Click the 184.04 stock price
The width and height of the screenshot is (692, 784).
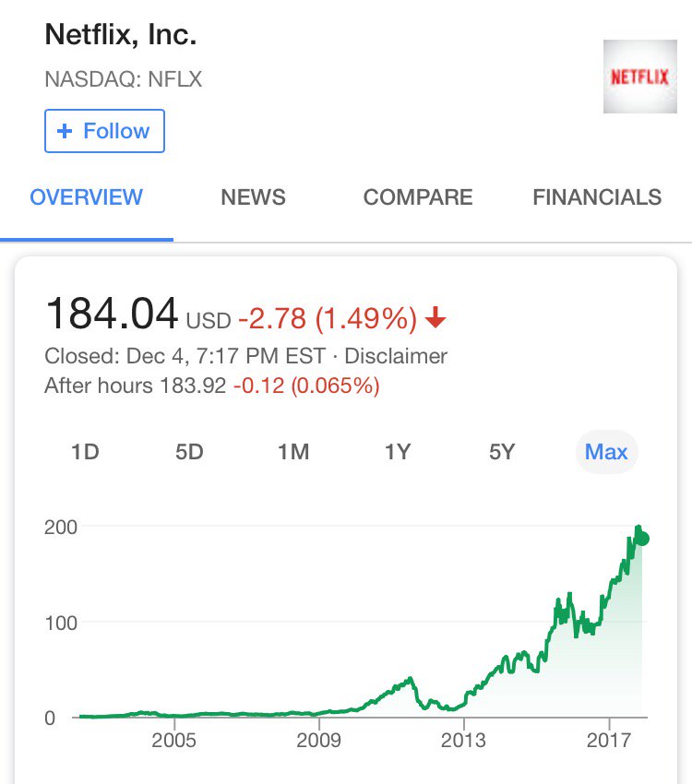click(112, 314)
